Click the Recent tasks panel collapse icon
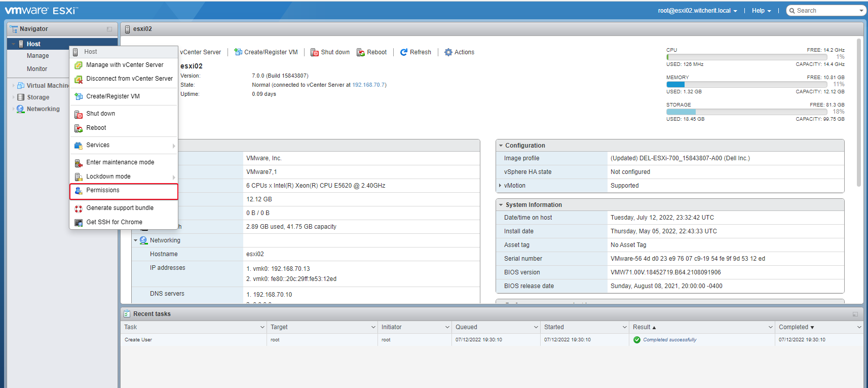Screen dimensions: 868x388 click(x=855, y=314)
